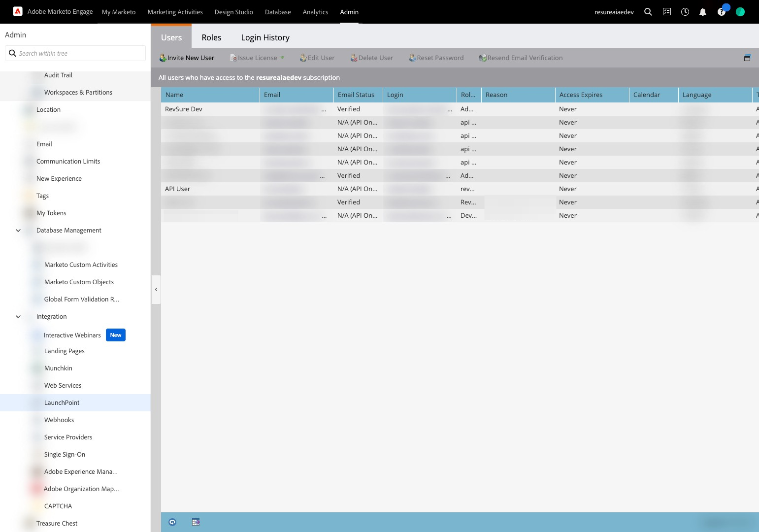
Task: Select My Tokens item
Action: coord(51,213)
